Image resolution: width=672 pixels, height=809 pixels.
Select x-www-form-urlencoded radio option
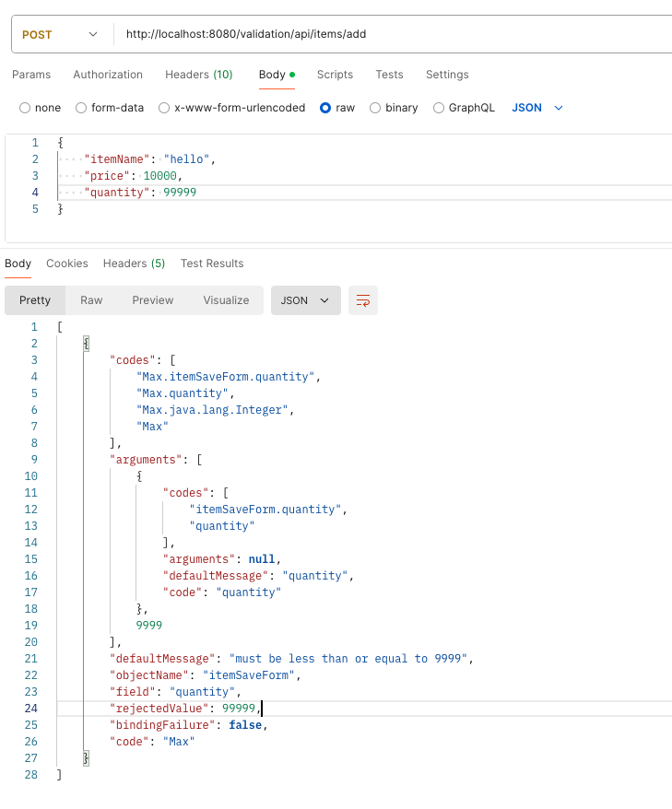click(164, 108)
